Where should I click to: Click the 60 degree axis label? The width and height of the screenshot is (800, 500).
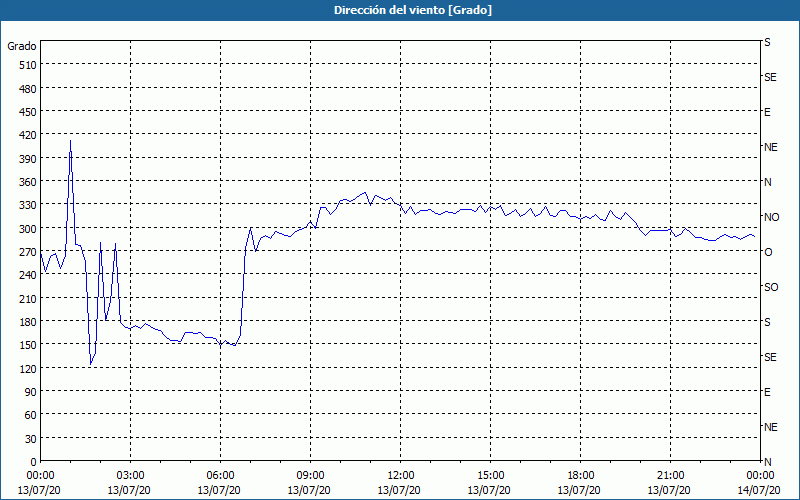pos(32,415)
